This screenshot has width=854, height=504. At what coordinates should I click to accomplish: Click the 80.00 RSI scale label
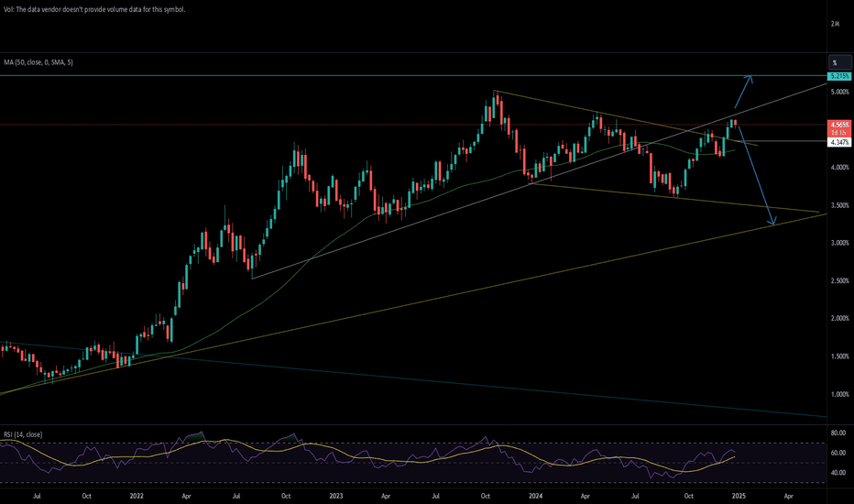coord(838,433)
